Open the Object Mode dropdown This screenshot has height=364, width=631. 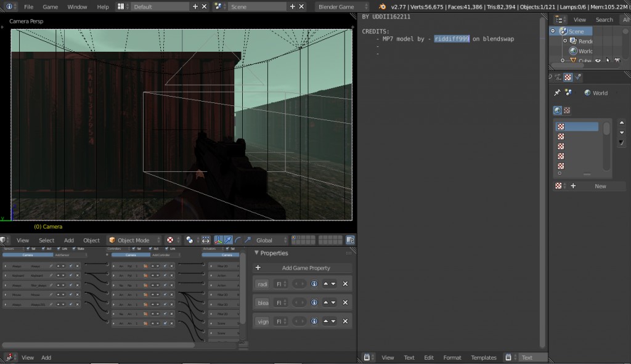click(133, 240)
